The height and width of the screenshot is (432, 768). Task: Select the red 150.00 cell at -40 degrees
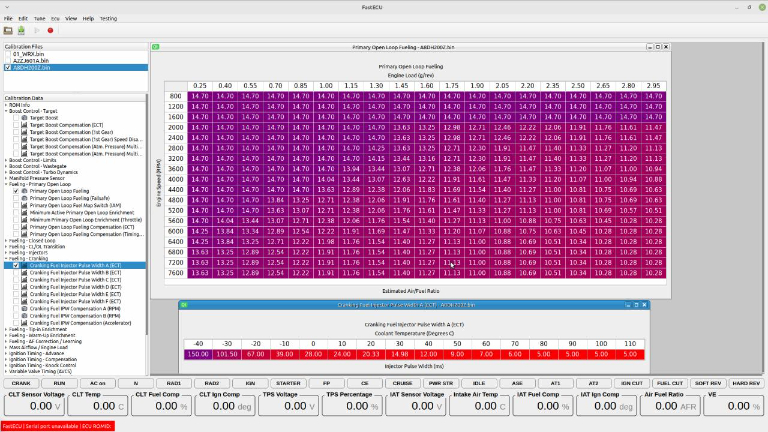(197, 354)
